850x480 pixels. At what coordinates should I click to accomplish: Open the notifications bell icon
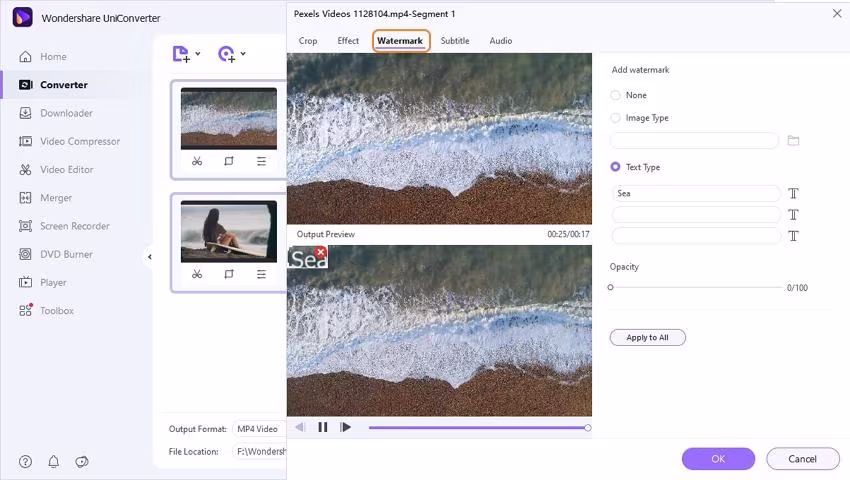[54, 462]
